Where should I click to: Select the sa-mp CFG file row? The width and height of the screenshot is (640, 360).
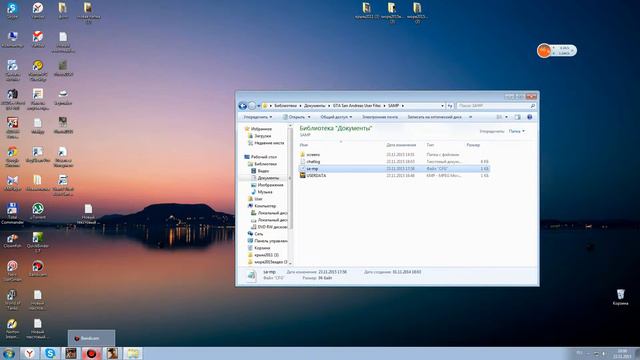[394, 169]
